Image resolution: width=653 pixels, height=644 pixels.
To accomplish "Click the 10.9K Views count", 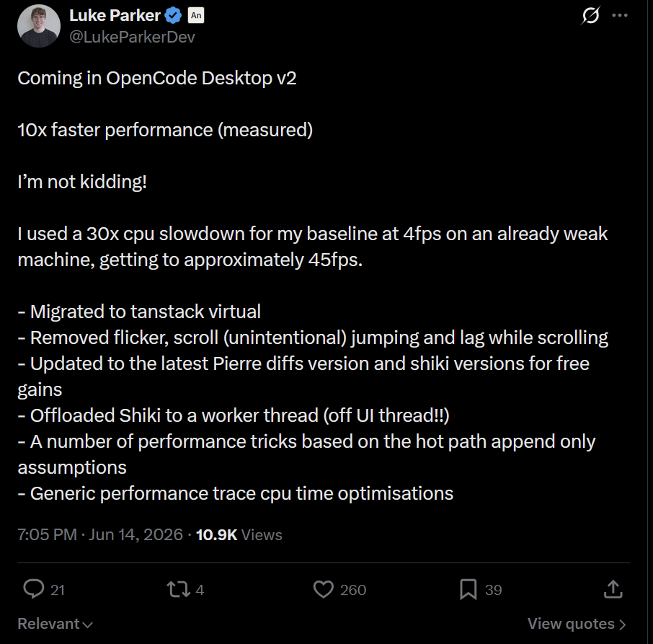I will click(x=239, y=534).
